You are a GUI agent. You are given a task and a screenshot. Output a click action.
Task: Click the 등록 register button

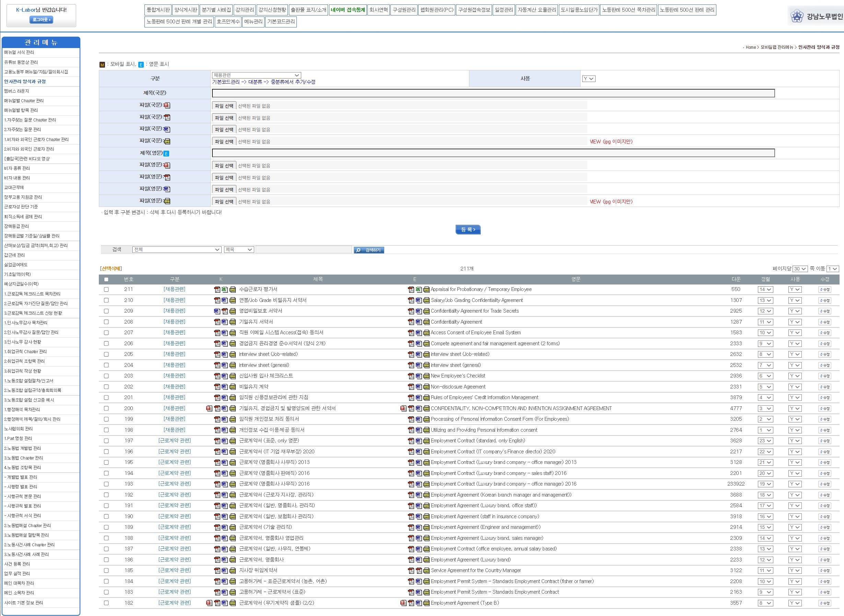tap(468, 230)
